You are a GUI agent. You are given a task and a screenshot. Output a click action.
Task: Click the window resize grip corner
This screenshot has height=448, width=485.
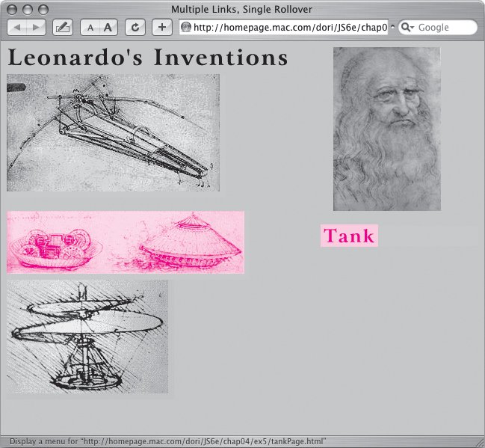click(478, 441)
